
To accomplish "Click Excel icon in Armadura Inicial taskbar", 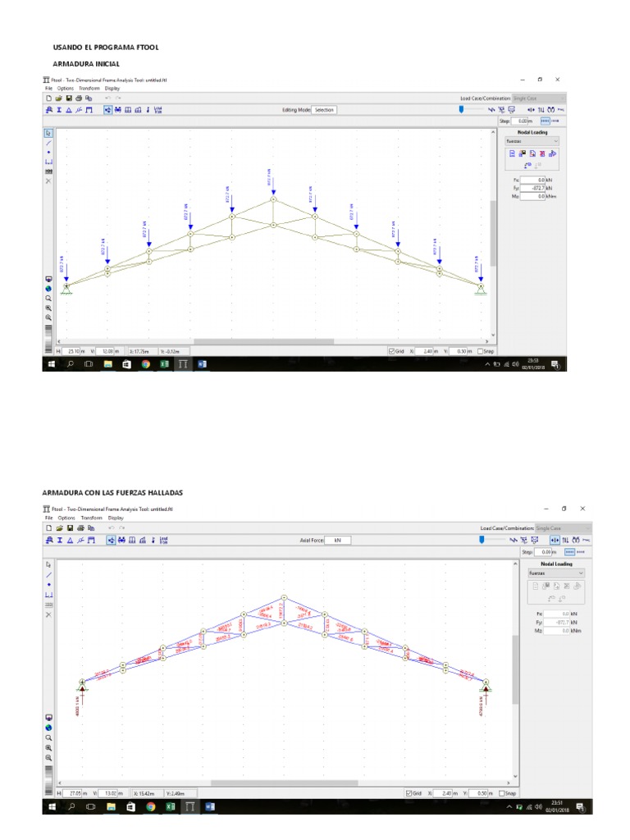I will click(164, 364).
